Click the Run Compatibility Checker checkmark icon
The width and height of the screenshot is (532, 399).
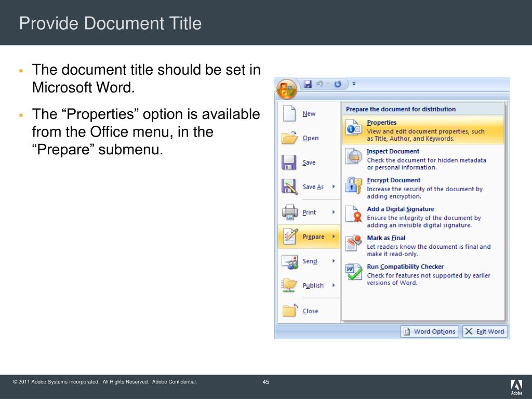coord(353,272)
